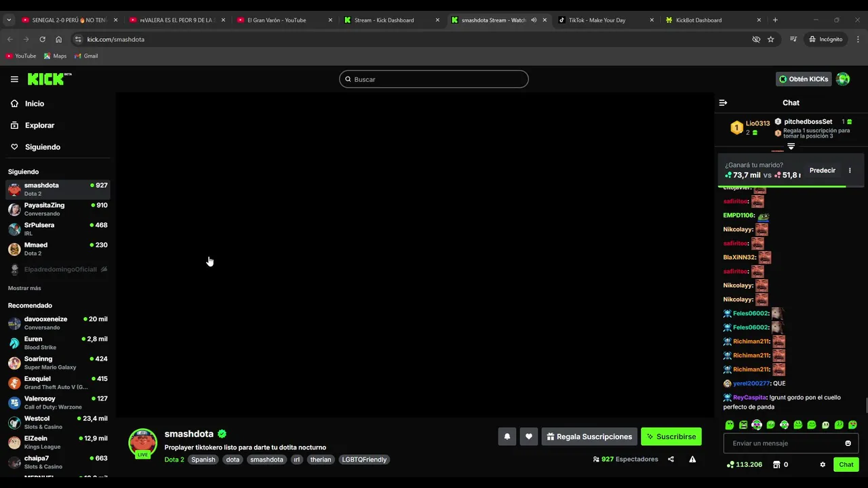
Task: Open YouTube bookmark in bookmarks bar
Action: click(x=21, y=56)
